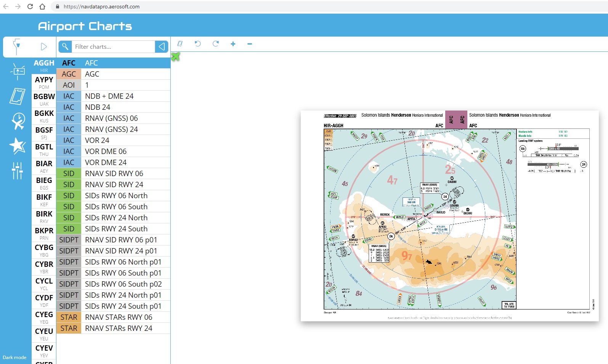Click the magnifier search icon beside filter
This screenshot has height=364, width=608.
point(65,47)
